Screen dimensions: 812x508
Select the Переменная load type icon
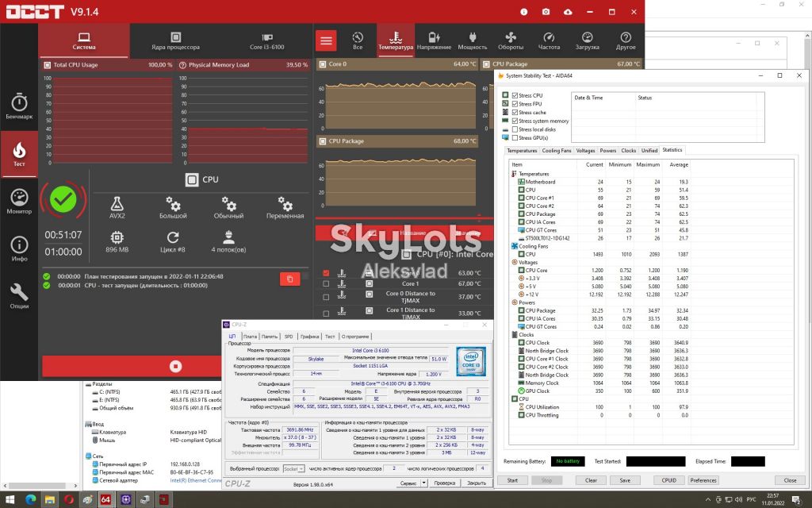click(285, 207)
